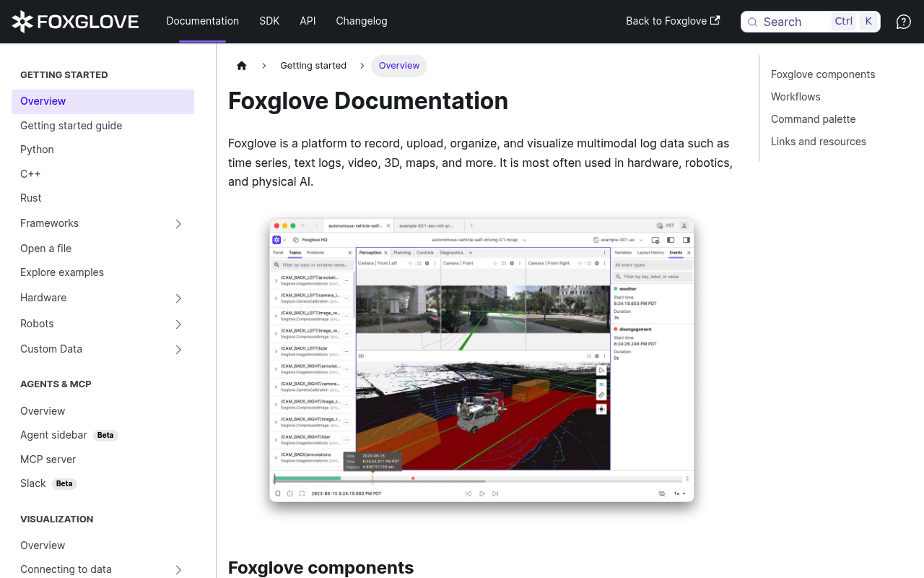924x578 pixels.
Task: Jump to Foxglove components section
Action: click(823, 74)
